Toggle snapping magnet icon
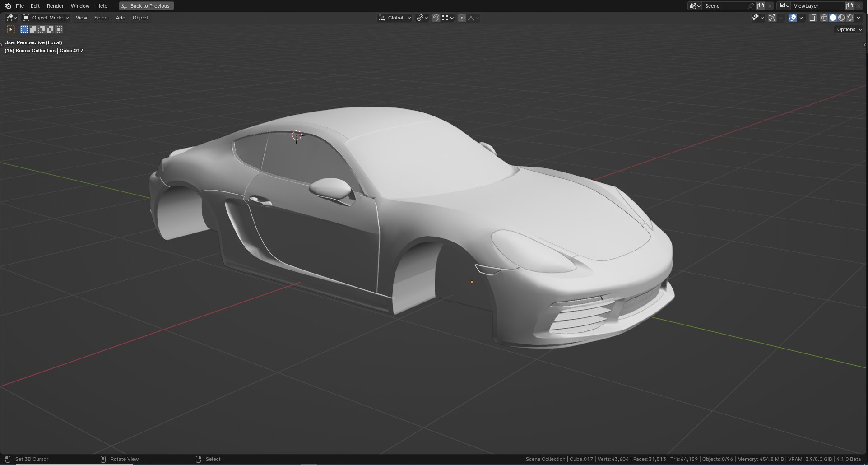The image size is (868, 465). pos(436,18)
